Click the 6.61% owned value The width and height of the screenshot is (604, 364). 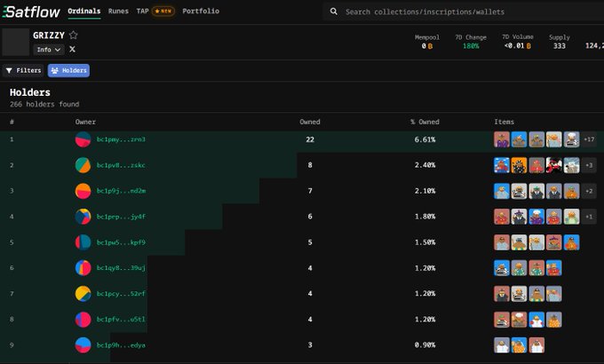pyautogui.click(x=425, y=139)
